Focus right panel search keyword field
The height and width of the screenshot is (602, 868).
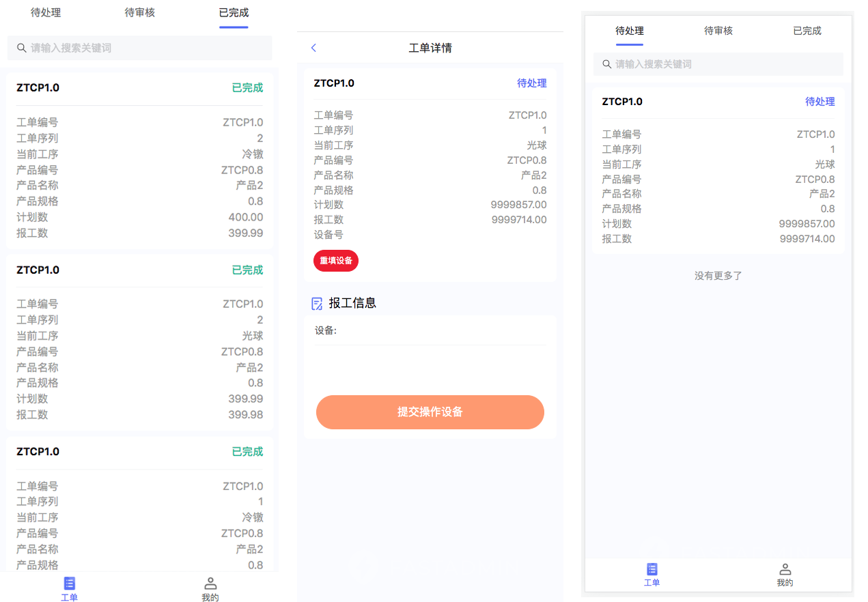(x=718, y=64)
